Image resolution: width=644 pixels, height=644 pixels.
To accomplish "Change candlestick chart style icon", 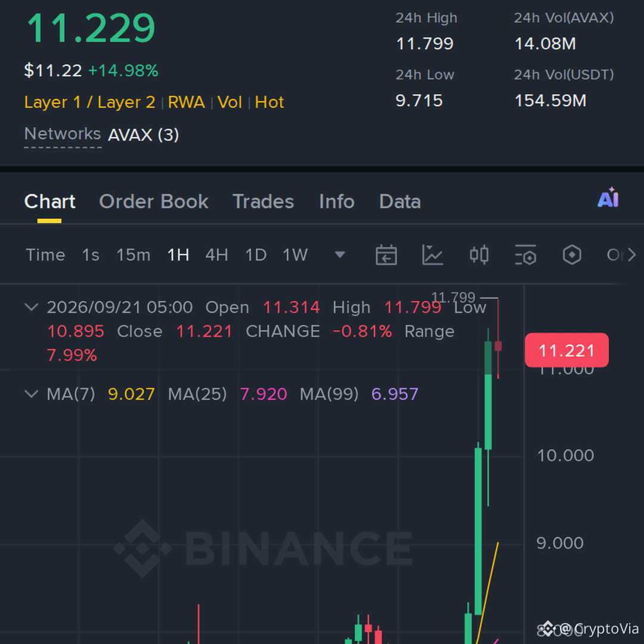I will point(479,255).
